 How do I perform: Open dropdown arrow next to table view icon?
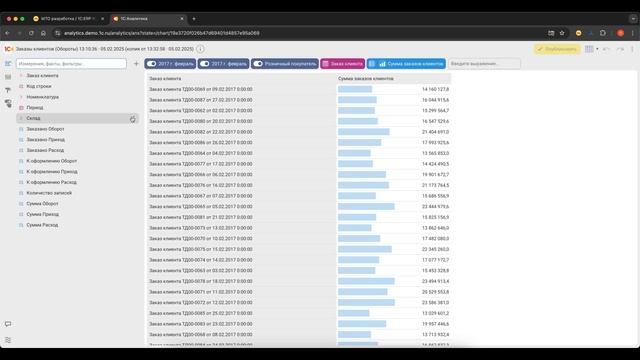[x=597, y=49]
